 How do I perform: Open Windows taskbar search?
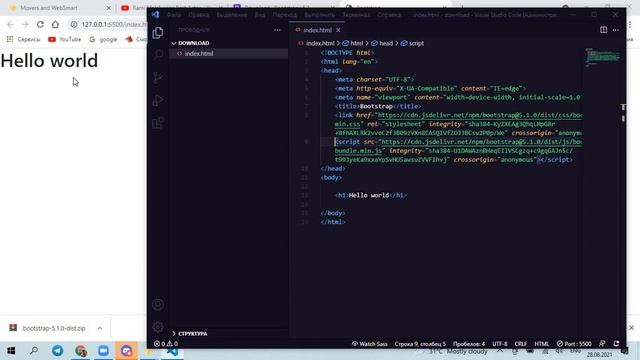(34, 351)
